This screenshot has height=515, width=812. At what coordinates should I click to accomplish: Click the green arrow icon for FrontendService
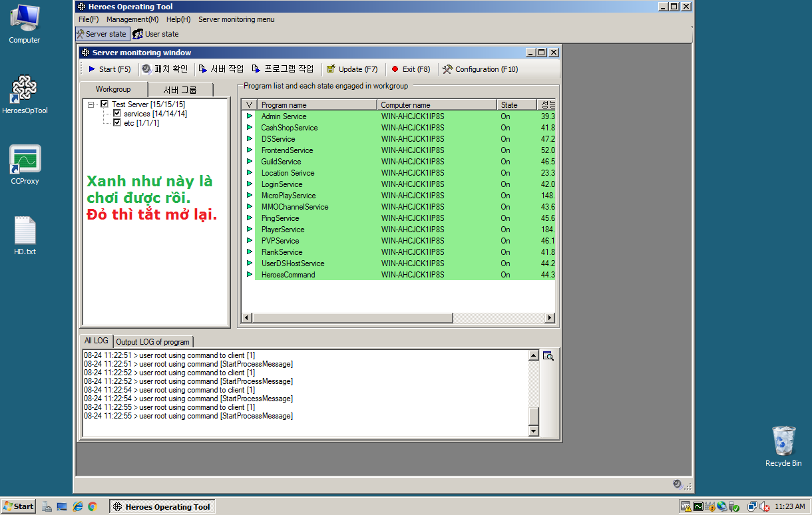pos(250,150)
